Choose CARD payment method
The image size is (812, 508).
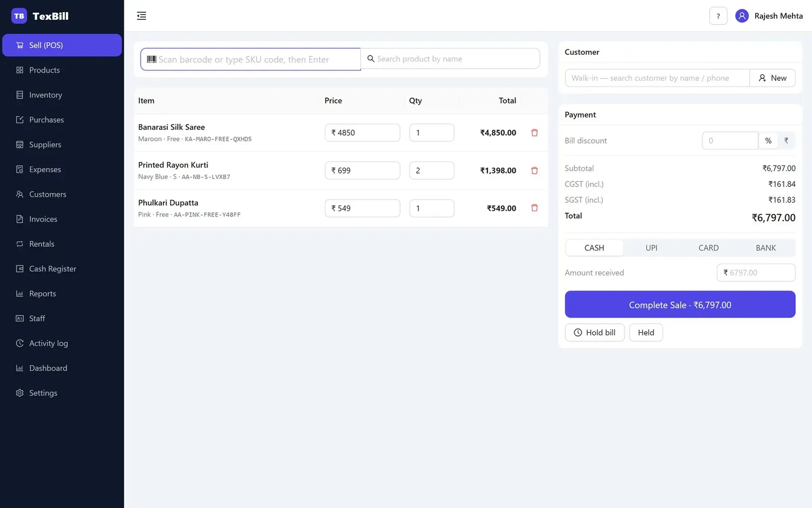point(708,248)
